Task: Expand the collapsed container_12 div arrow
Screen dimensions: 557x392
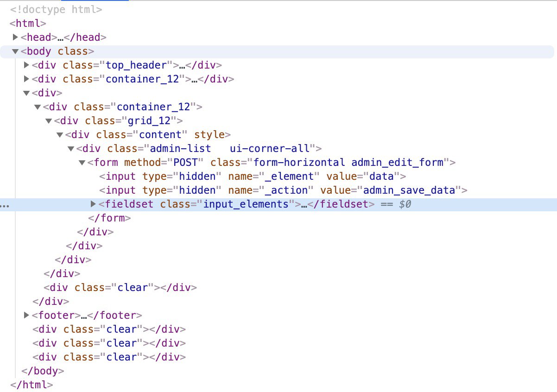Action: [27, 79]
